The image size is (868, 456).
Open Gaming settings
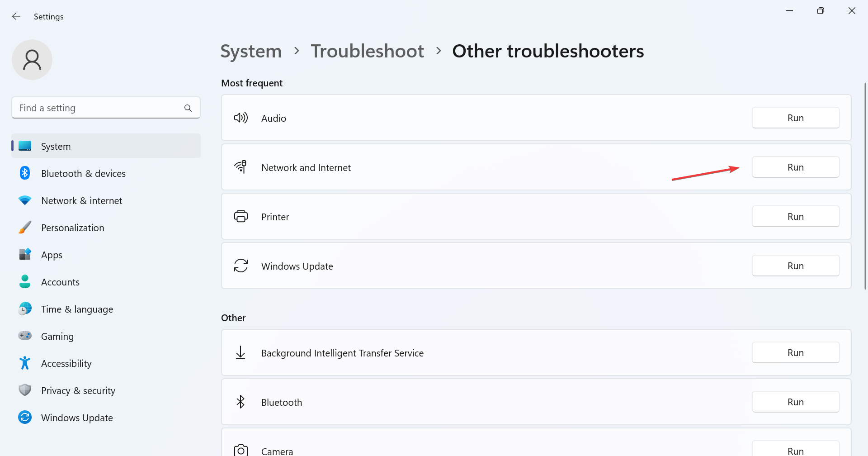coord(106,336)
